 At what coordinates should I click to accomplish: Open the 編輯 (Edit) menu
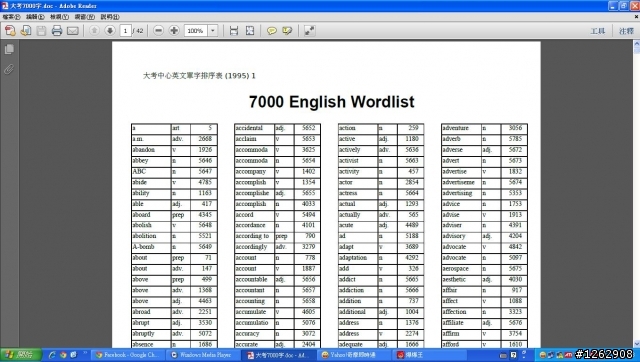pyautogui.click(x=35, y=17)
